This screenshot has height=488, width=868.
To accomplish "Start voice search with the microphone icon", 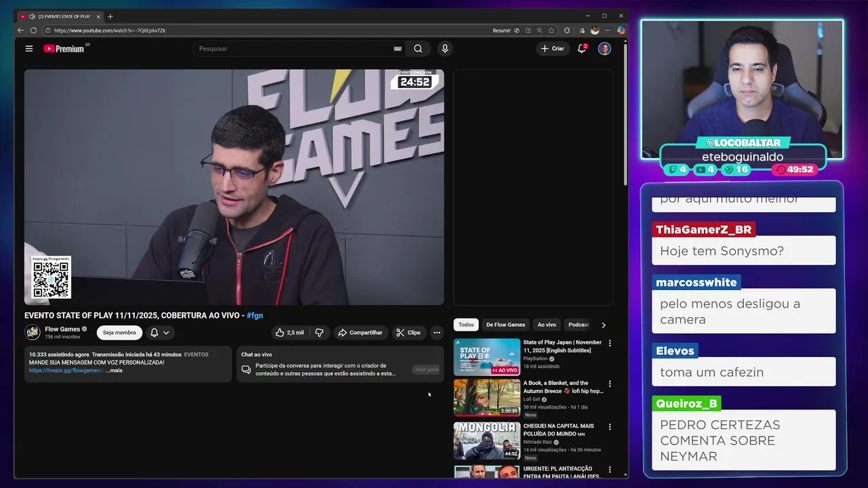I will (x=445, y=49).
